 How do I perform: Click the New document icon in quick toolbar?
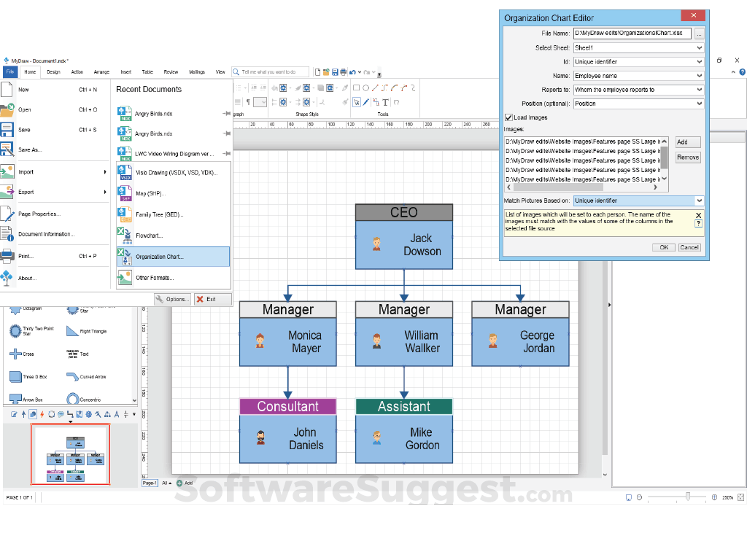pos(317,72)
